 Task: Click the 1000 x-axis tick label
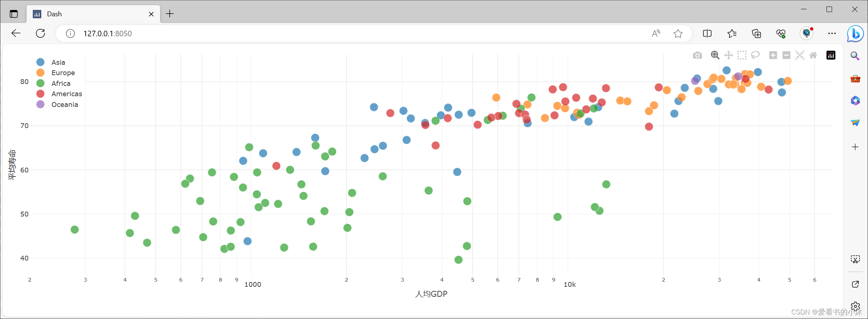point(253,285)
